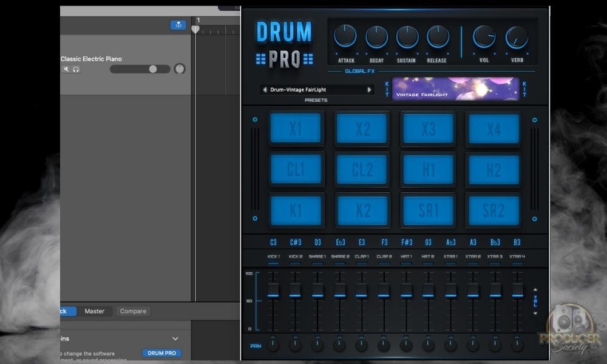Screen dimensions: 607x364
Task: Hit the X3 drum pad
Action: (x=428, y=128)
